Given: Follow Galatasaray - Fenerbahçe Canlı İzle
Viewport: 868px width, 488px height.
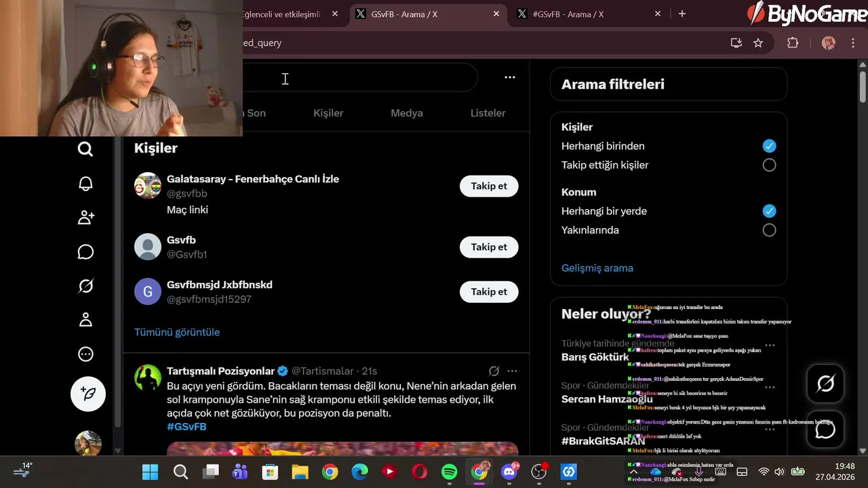Looking at the screenshot, I should pos(489,186).
